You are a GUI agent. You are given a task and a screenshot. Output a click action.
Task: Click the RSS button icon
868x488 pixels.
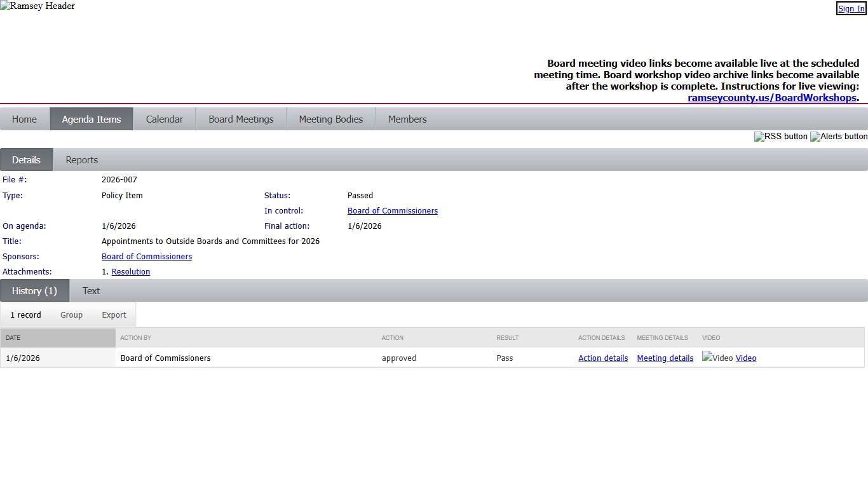click(780, 137)
